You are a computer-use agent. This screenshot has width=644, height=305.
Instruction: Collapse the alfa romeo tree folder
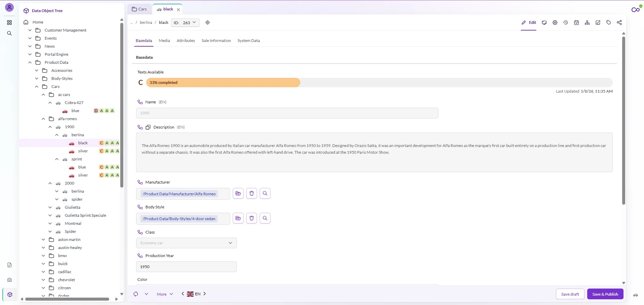click(43, 119)
